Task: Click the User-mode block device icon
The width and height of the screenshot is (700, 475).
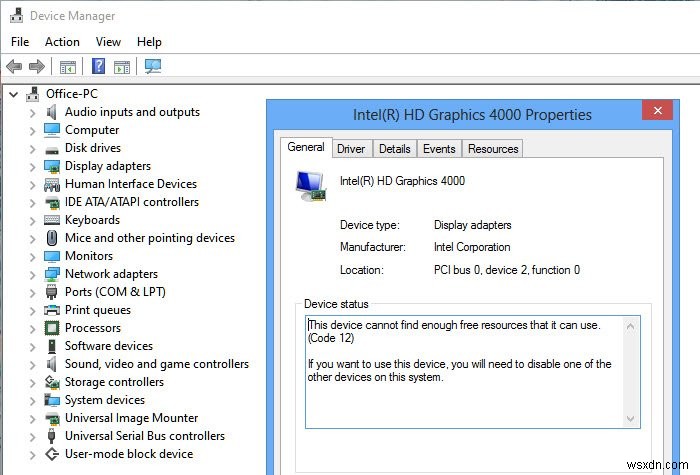Action: pos(52,454)
